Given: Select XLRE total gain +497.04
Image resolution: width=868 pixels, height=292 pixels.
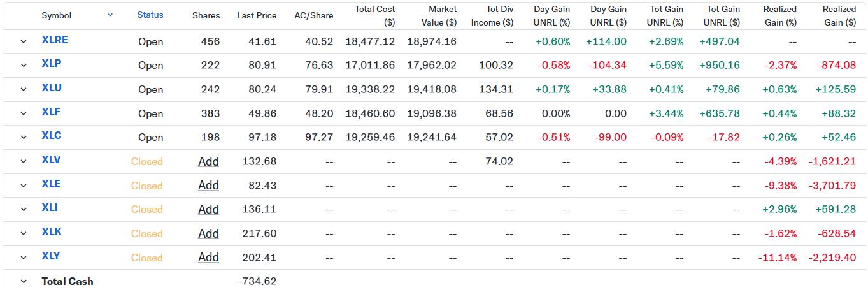Looking at the screenshot, I should [x=719, y=41].
